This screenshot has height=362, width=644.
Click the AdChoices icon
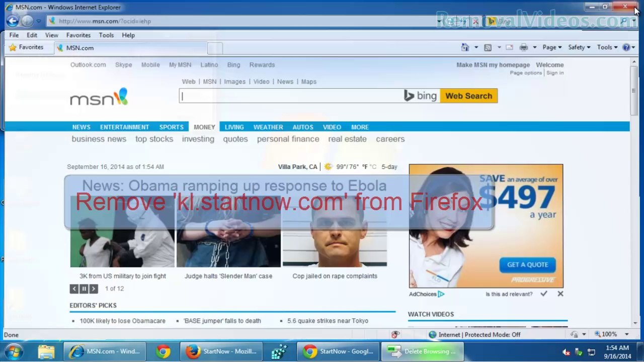pos(441,294)
